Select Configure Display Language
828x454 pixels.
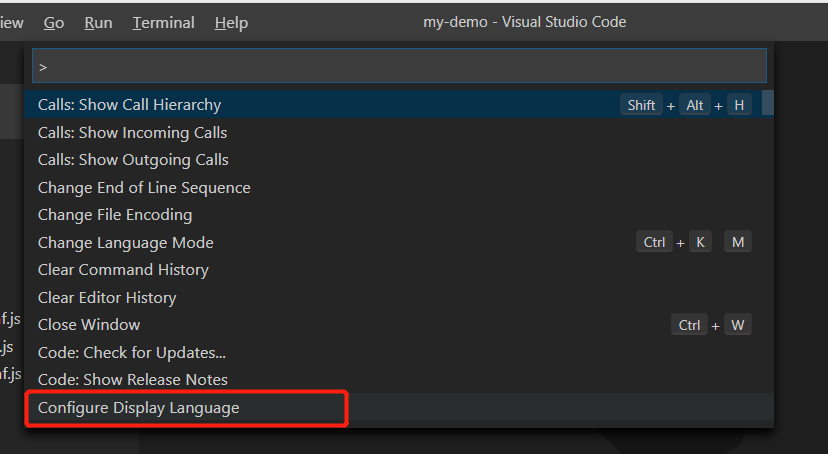(x=139, y=408)
